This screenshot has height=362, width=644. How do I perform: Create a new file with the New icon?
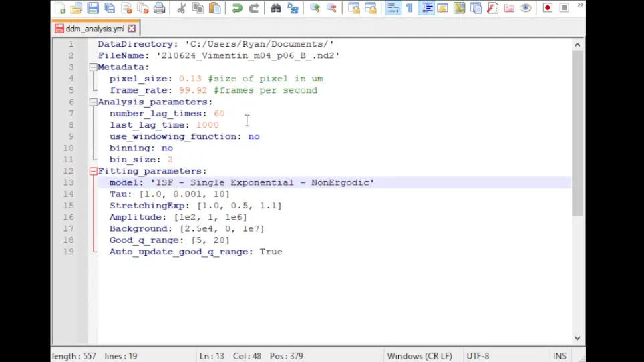pyautogui.click(x=60, y=8)
